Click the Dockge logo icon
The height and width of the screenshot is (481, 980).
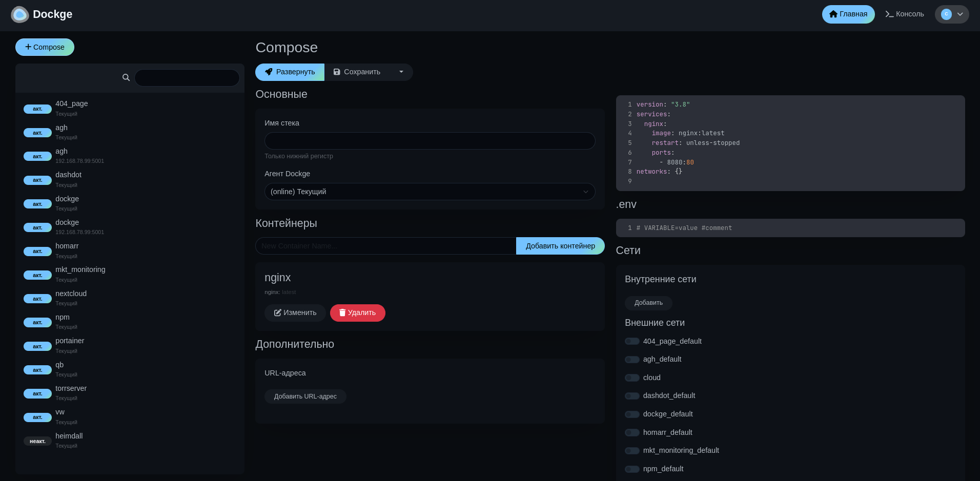pos(20,14)
